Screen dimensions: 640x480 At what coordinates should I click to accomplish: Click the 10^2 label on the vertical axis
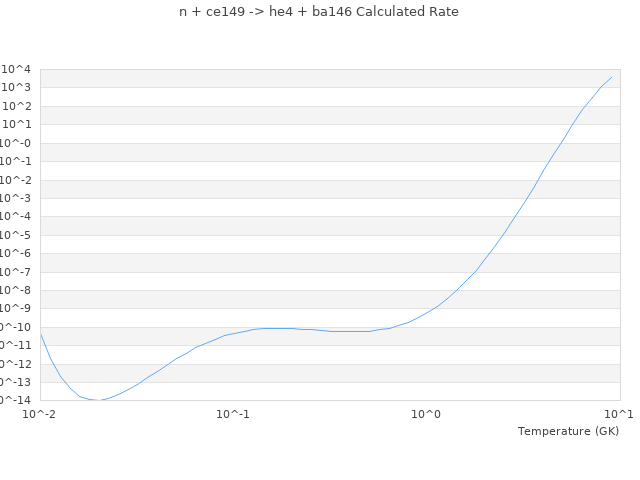(x=18, y=106)
